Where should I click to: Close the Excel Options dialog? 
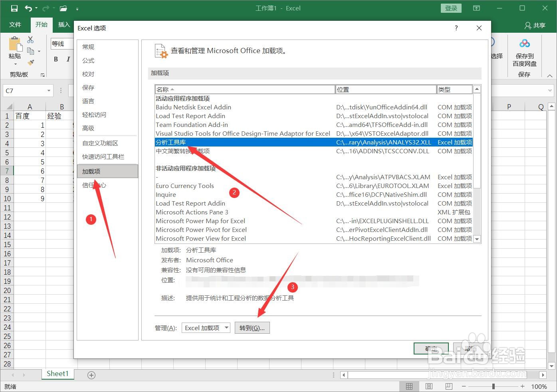(x=479, y=28)
